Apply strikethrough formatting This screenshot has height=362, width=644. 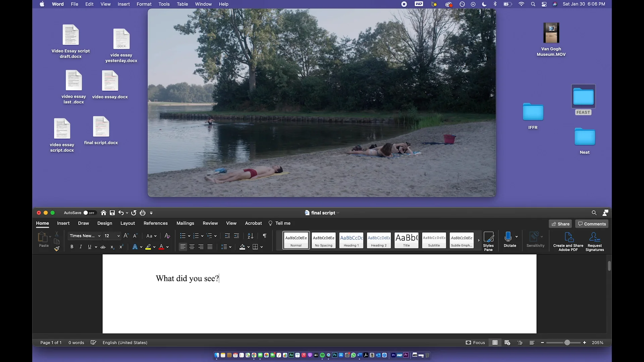(103, 247)
